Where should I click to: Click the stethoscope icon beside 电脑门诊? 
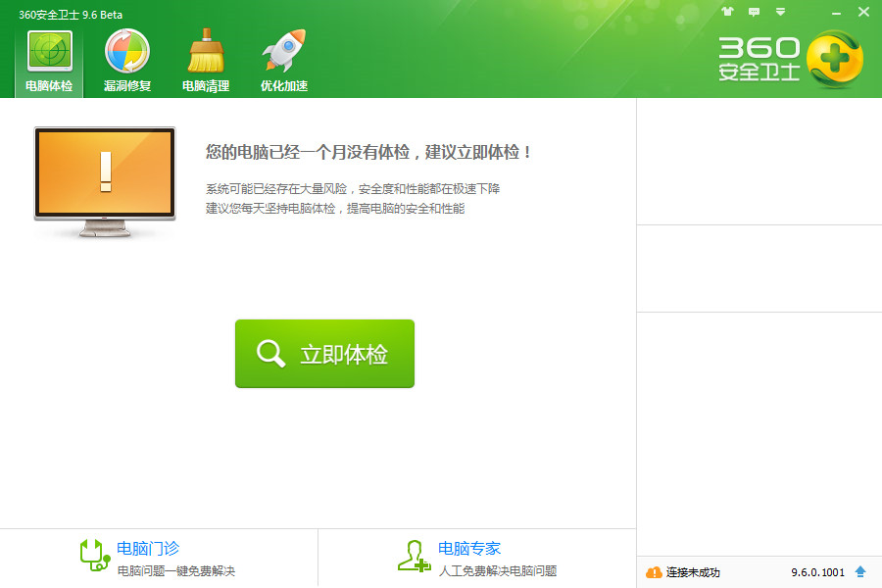coord(95,554)
